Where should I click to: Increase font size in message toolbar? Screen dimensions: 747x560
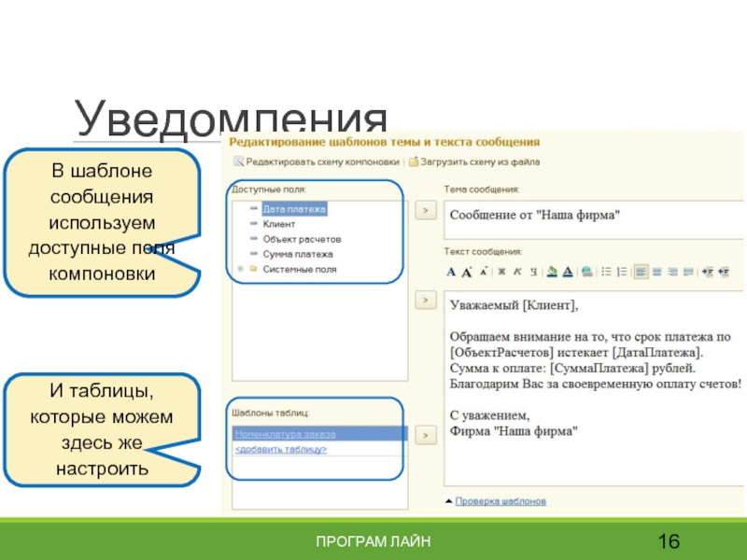click(x=467, y=272)
